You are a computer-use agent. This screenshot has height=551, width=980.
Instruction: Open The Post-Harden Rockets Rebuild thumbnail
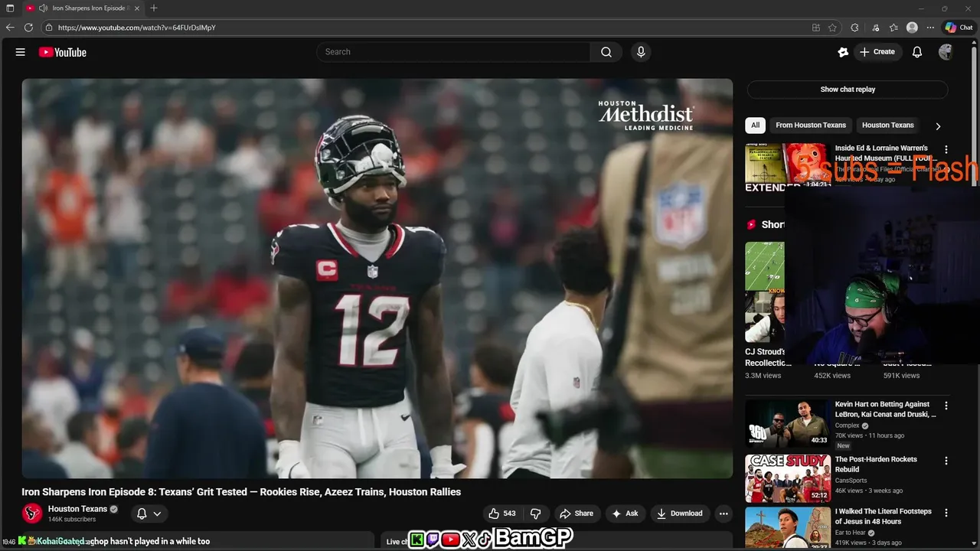(x=788, y=478)
